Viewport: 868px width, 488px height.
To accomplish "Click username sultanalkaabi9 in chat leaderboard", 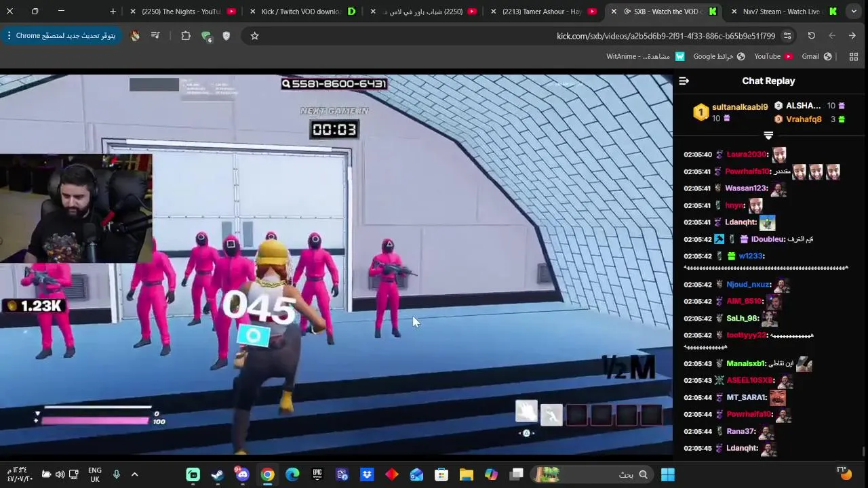I will (x=740, y=107).
